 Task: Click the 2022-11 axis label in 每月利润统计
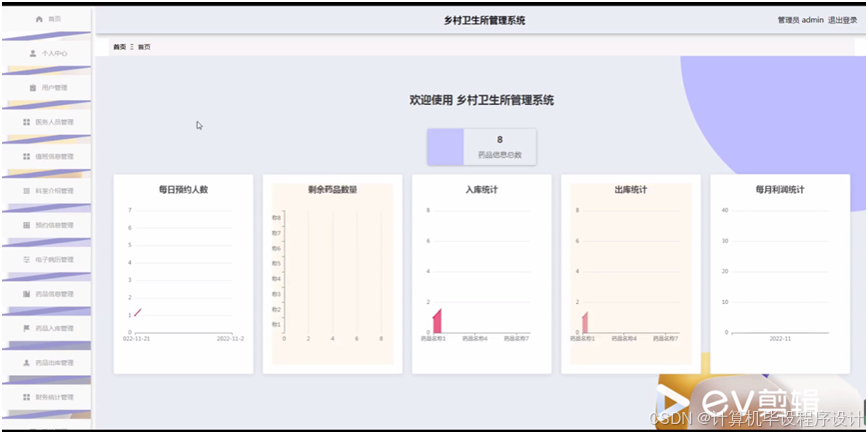[780, 338]
